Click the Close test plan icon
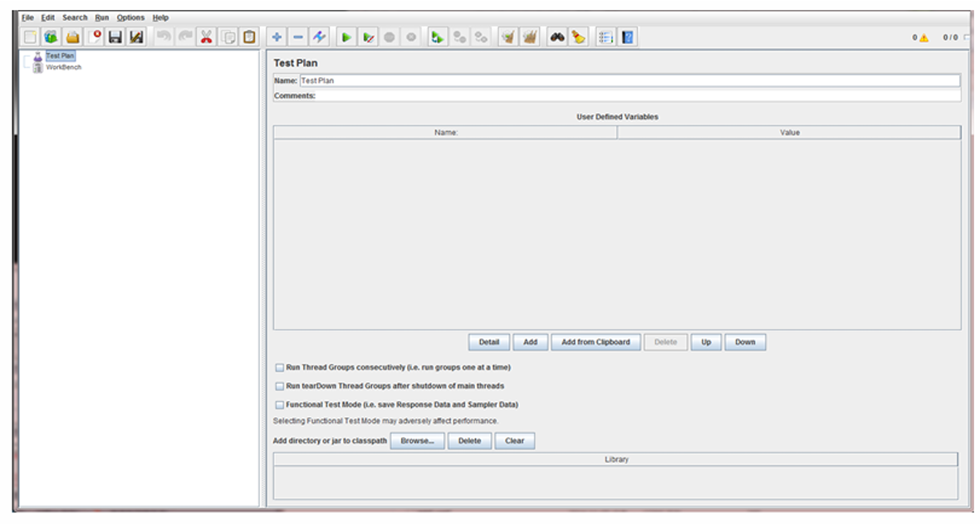 tap(95, 37)
